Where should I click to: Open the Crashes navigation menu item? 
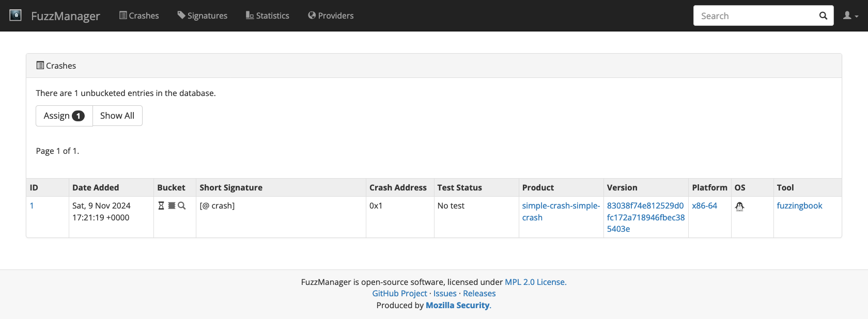[139, 15]
